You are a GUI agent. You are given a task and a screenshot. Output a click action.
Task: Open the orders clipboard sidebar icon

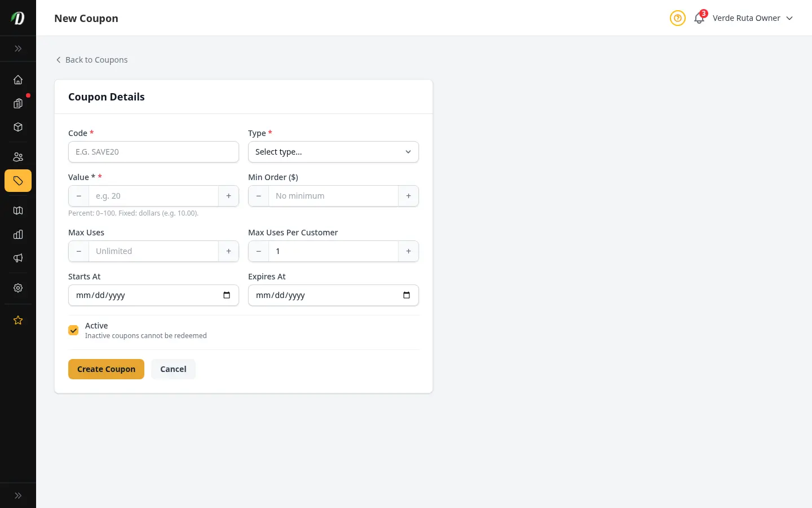click(18, 103)
